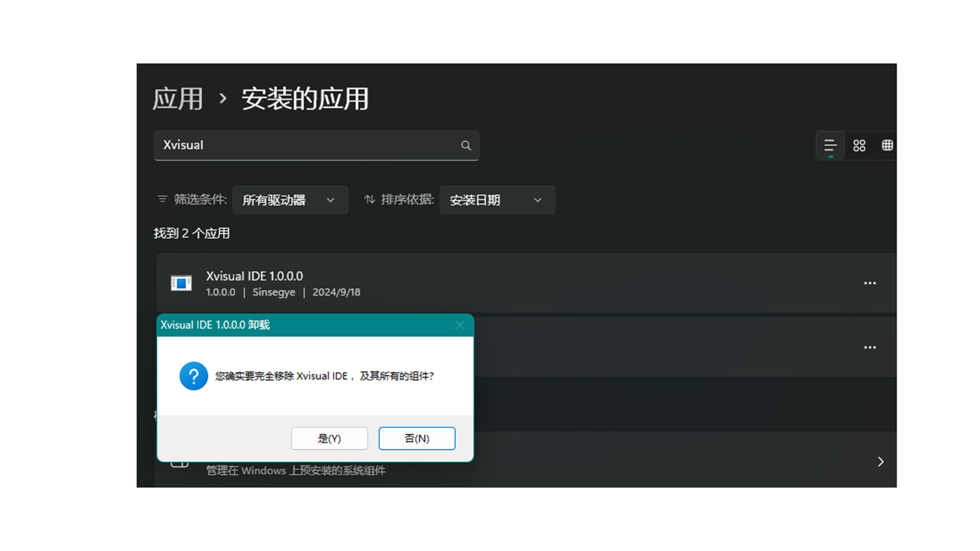This screenshot has width=980, height=551.
Task: Open more options for Xvisual IDE 1.0.0.0
Action: 870,283
